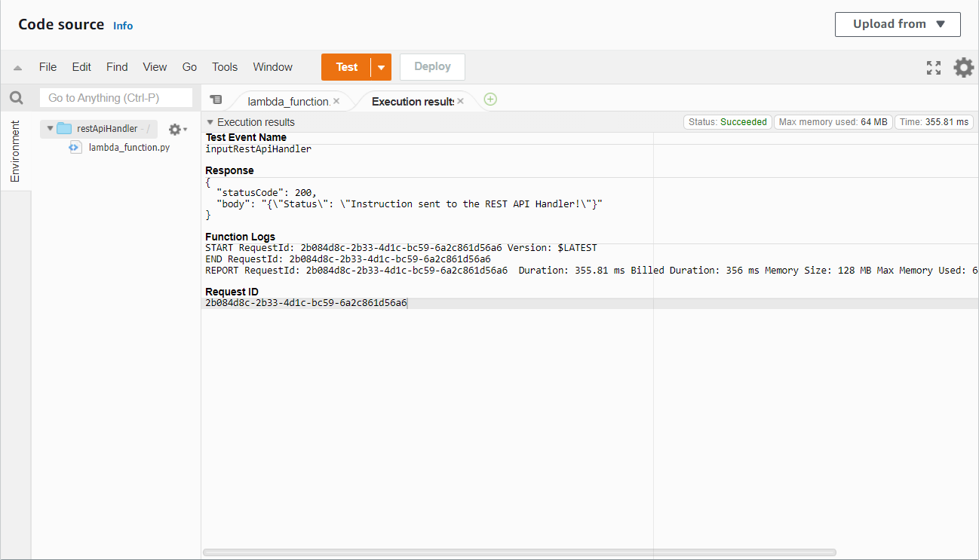Click the Request ID value at the bottom

305,303
